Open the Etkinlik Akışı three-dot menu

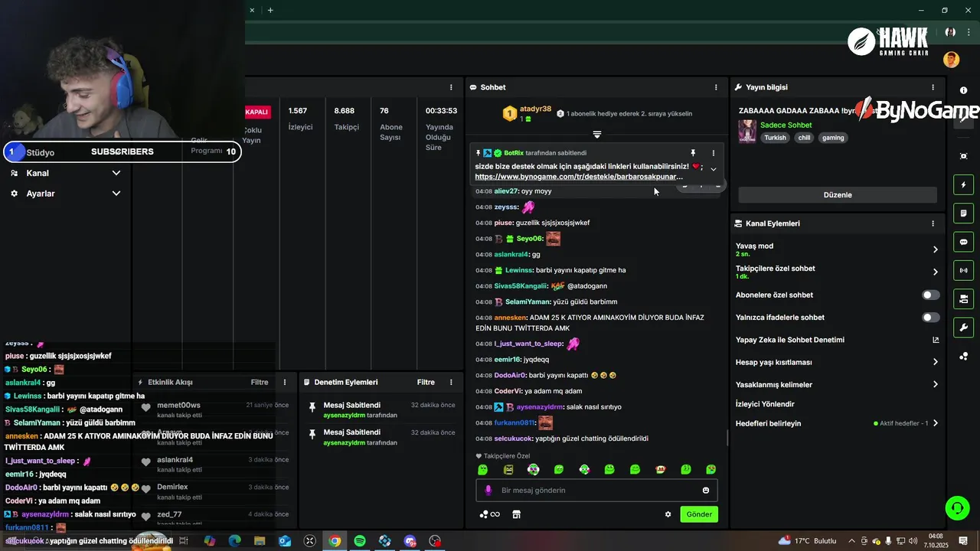285,382
